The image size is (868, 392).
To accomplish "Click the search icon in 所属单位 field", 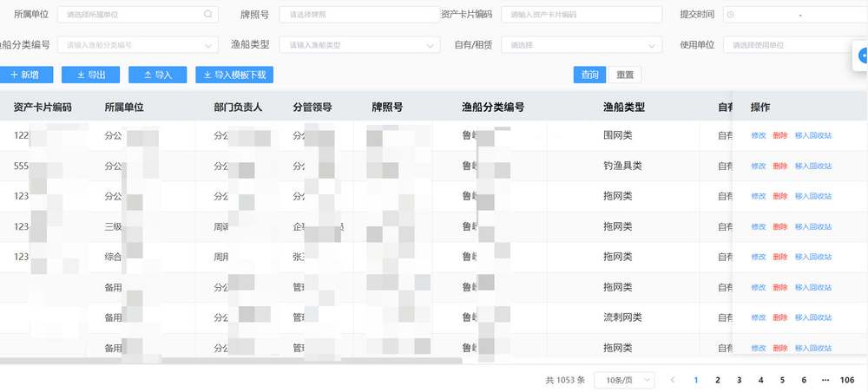I will pos(207,15).
